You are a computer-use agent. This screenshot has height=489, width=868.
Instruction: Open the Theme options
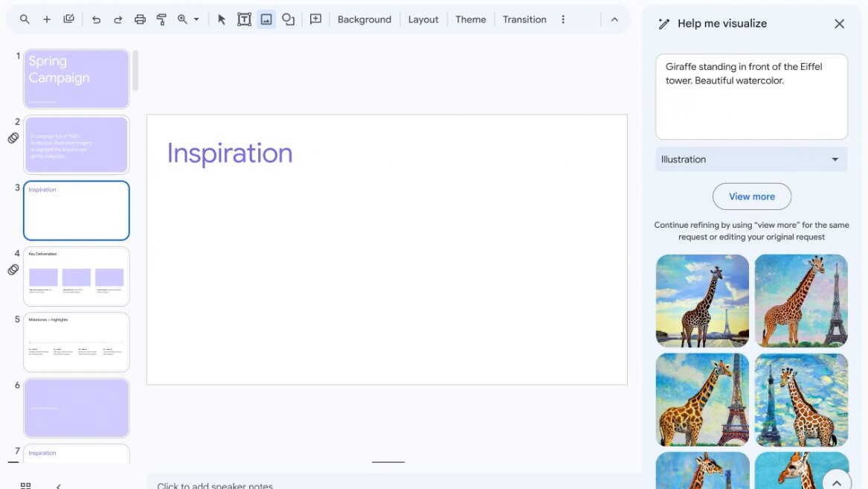(x=470, y=19)
